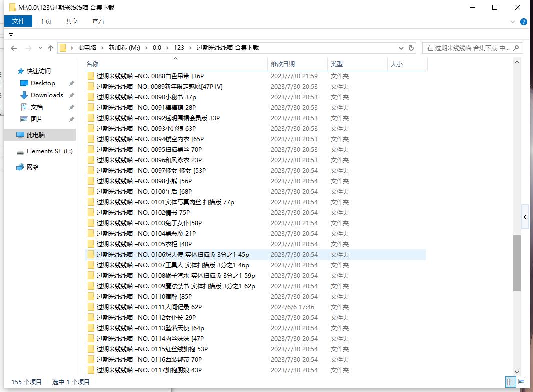Click the Downloads folder icon in sidebar
Image resolution: width=533 pixels, height=392 pixels.
pyautogui.click(x=24, y=95)
